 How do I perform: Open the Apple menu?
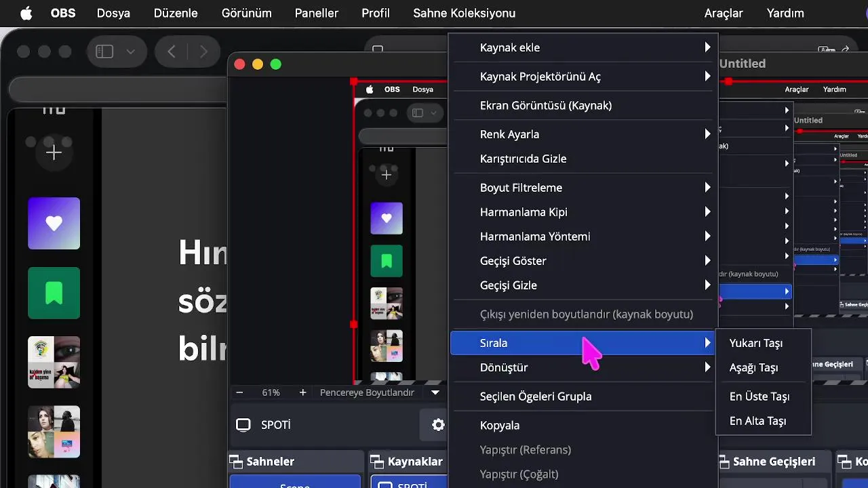pos(26,14)
